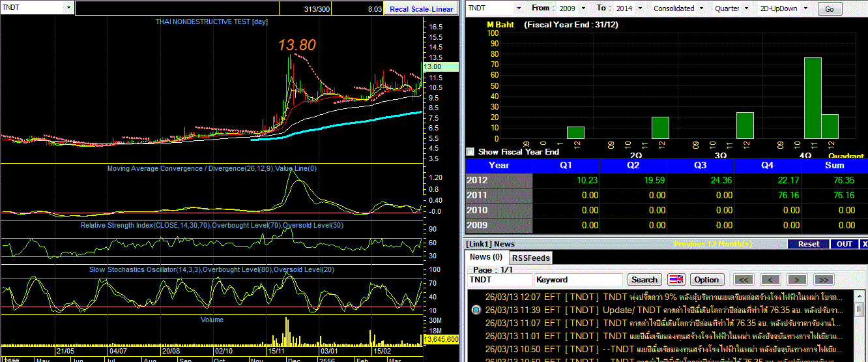Click the news symbol field containing TNDT
The width and height of the screenshot is (868, 362).
click(x=500, y=279)
